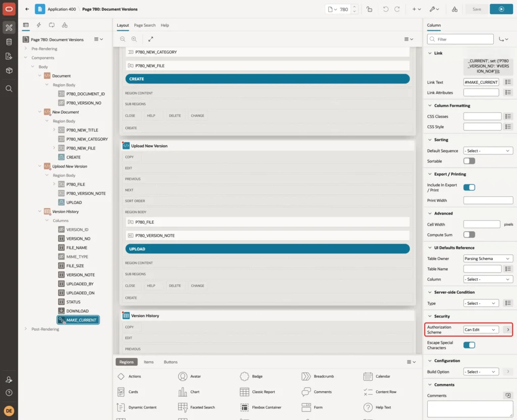Open the Table Owner dropdown

[488, 258]
